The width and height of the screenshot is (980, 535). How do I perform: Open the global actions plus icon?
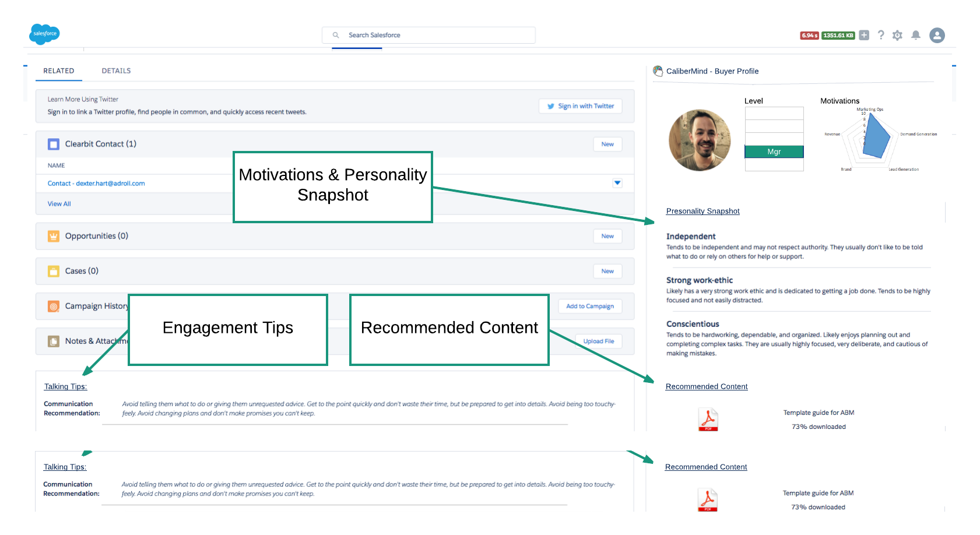[864, 35]
